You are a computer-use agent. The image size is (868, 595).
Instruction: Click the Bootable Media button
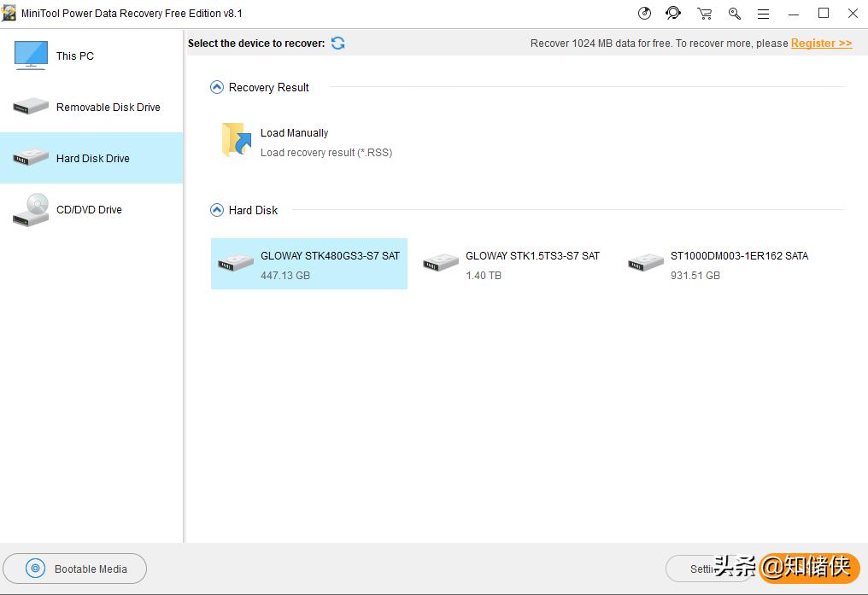(74, 569)
